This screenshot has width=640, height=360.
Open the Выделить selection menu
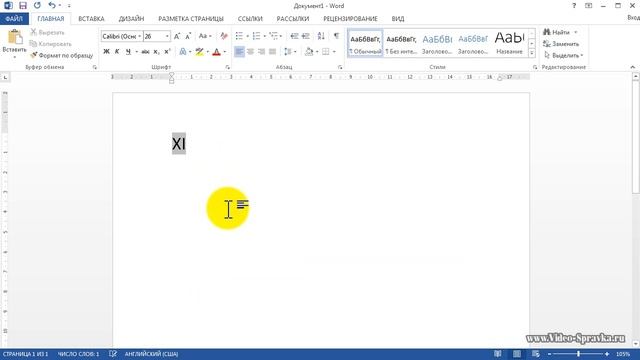(563, 55)
